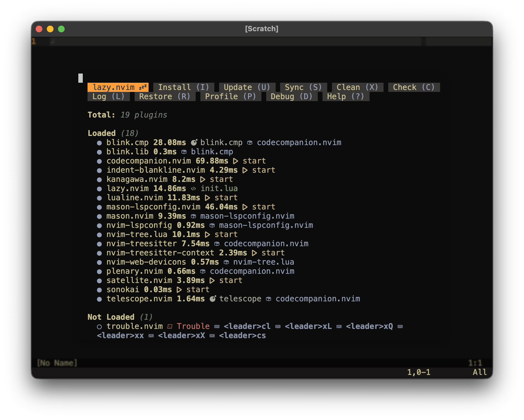Click the Trouble command icon next to trouble.nvim
This screenshot has width=524, height=420.
coord(170,326)
